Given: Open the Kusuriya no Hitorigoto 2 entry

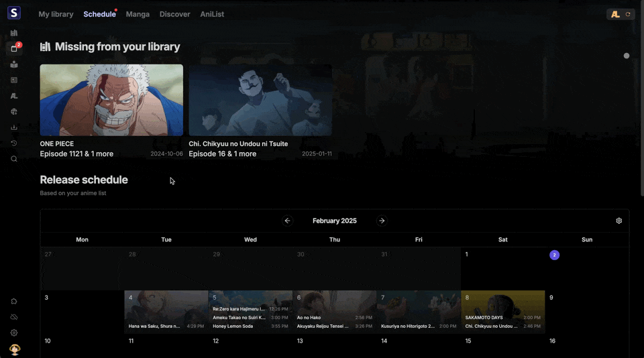Looking at the screenshot, I should [x=419, y=326].
